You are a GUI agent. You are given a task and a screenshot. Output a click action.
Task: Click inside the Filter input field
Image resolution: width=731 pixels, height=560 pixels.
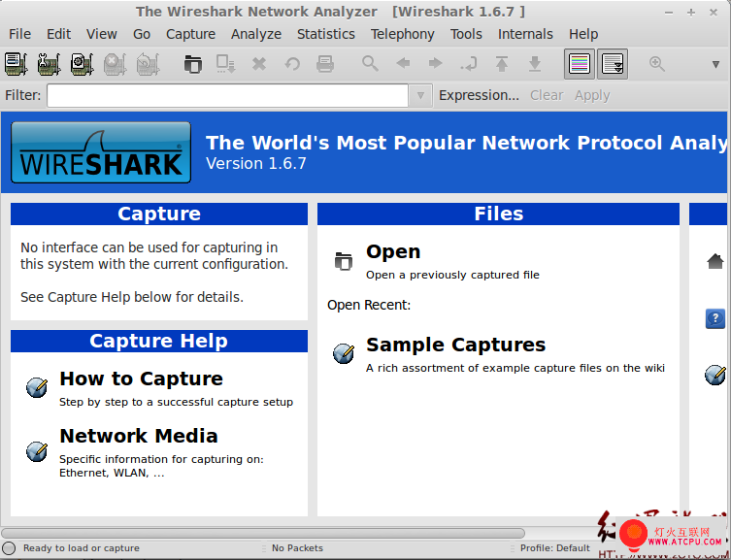pos(227,95)
